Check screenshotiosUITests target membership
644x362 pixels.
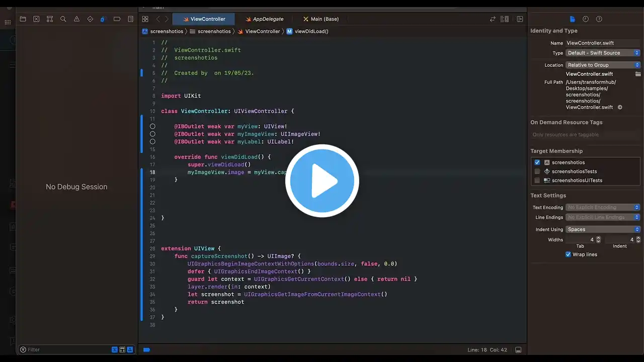[x=537, y=180]
